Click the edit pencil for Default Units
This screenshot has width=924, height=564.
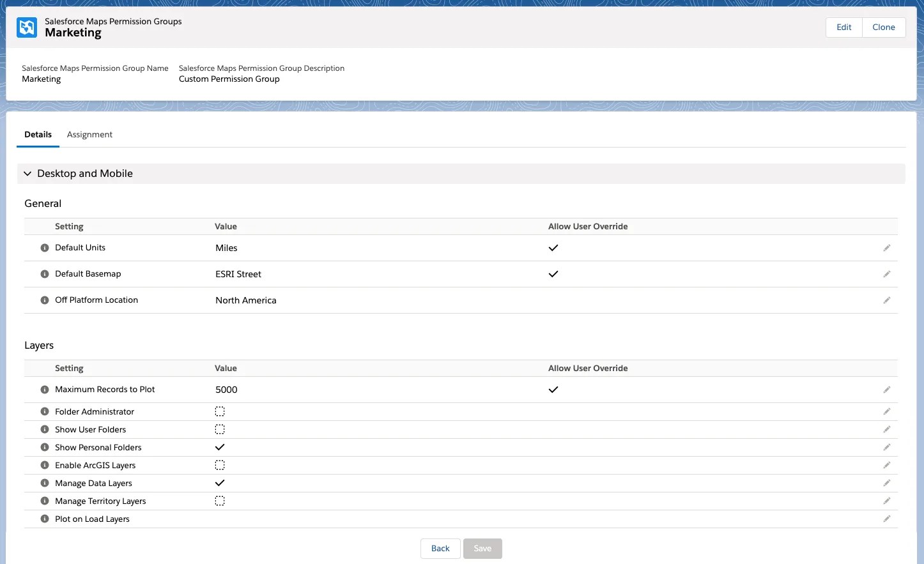click(887, 248)
